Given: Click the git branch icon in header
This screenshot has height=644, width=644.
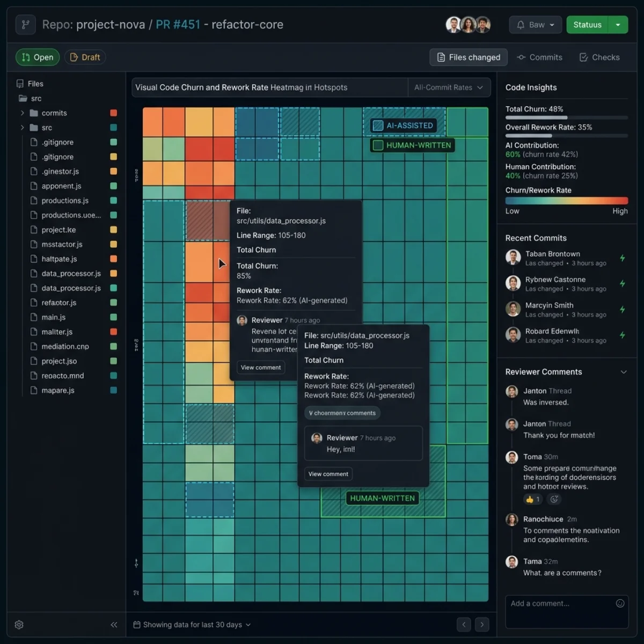Looking at the screenshot, I should 25,25.
